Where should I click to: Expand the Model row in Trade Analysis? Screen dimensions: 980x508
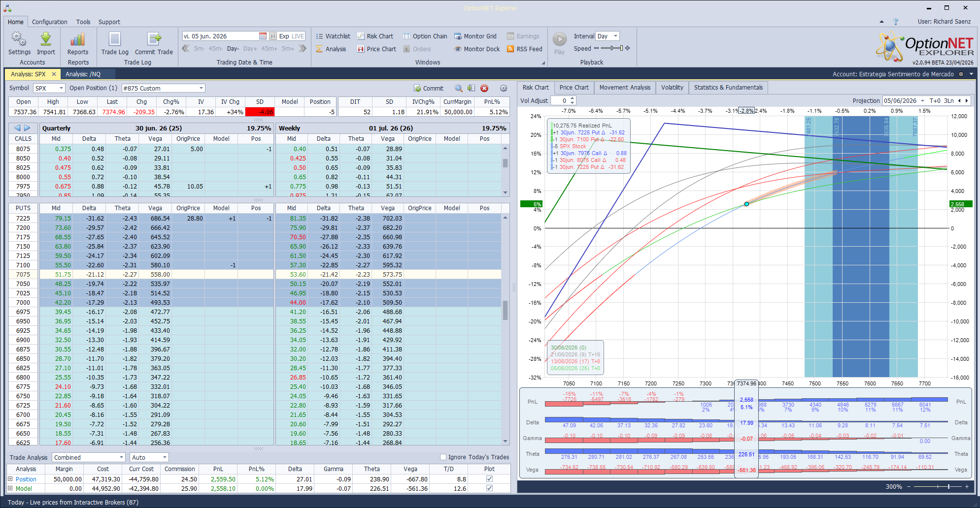coord(10,488)
